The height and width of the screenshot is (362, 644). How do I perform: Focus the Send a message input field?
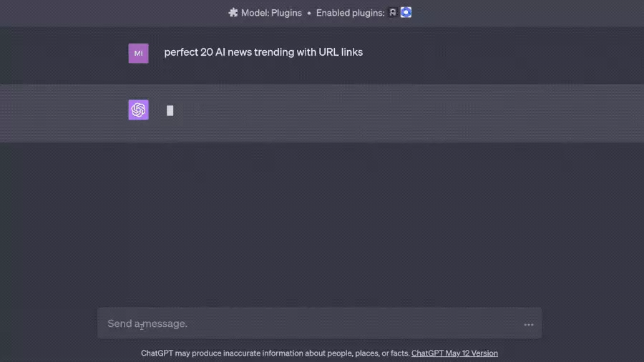click(308, 324)
